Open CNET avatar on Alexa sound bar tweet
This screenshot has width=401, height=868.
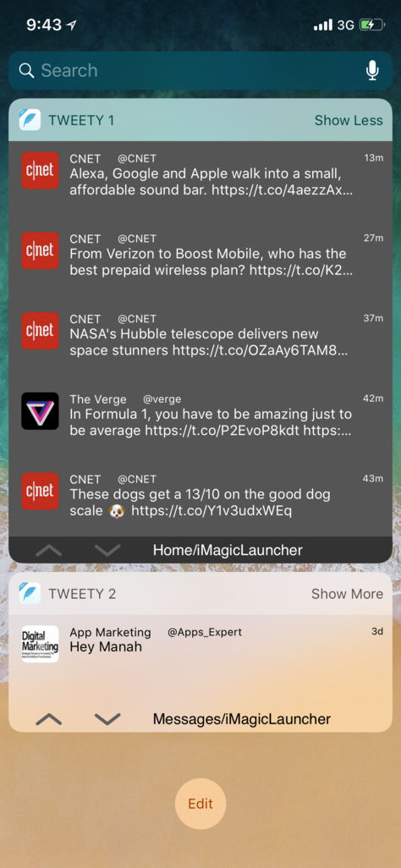(x=40, y=171)
